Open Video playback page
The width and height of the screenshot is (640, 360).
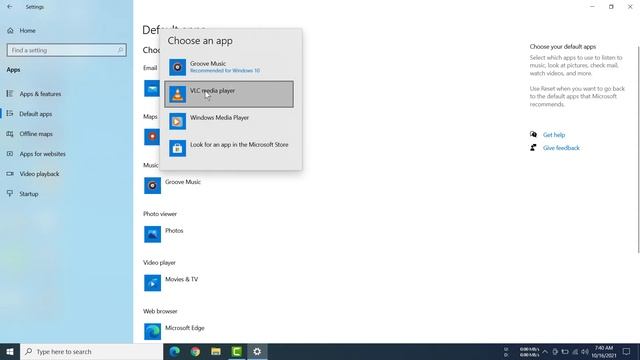(39, 174)
